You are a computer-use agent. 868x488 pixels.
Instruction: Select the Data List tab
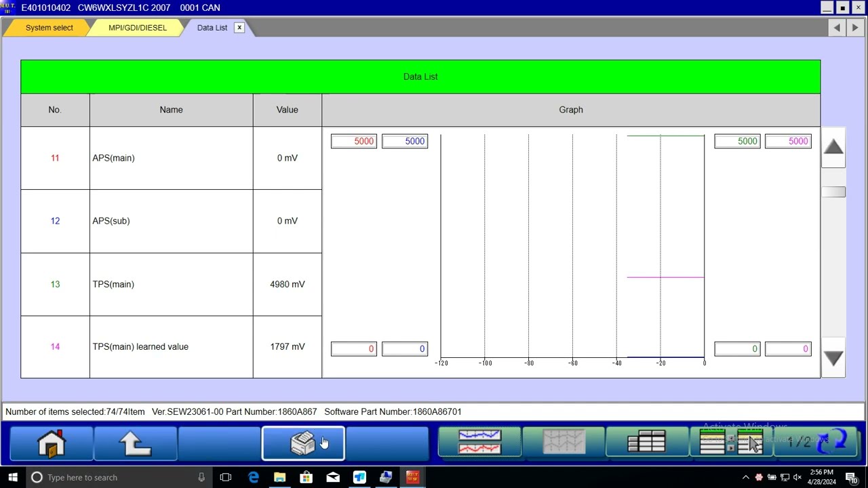tap(212, 28)
